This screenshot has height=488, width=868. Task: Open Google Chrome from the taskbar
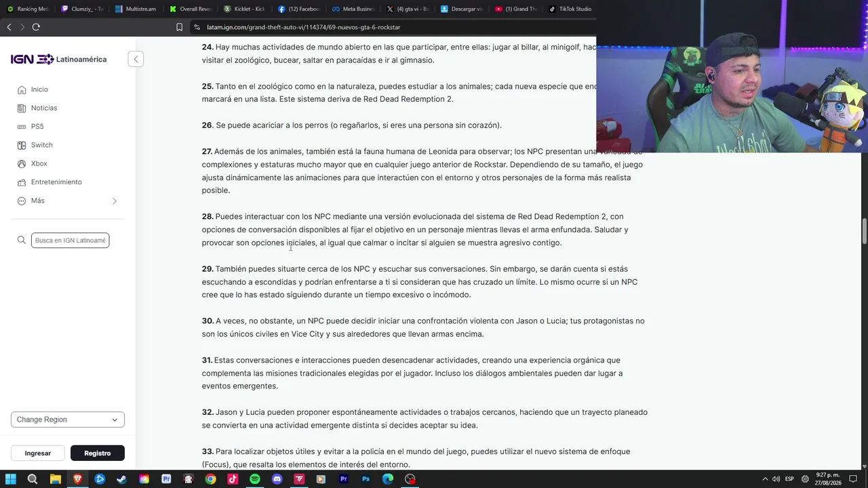coord(210,479)
